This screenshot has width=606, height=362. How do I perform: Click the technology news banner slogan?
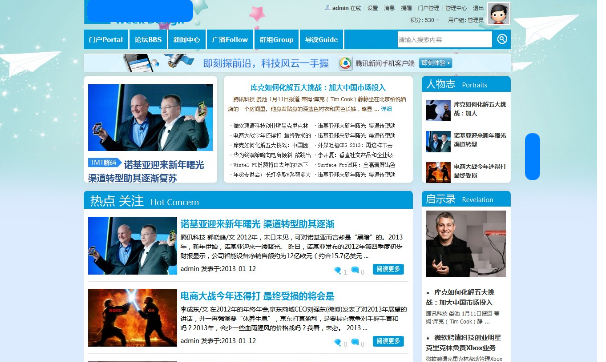(x=266, y=63)
